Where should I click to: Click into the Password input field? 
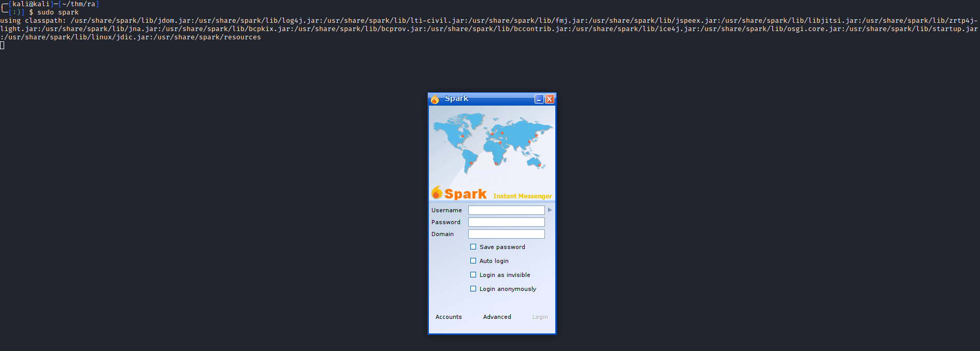pyautogui.click(x=506, y=222)
